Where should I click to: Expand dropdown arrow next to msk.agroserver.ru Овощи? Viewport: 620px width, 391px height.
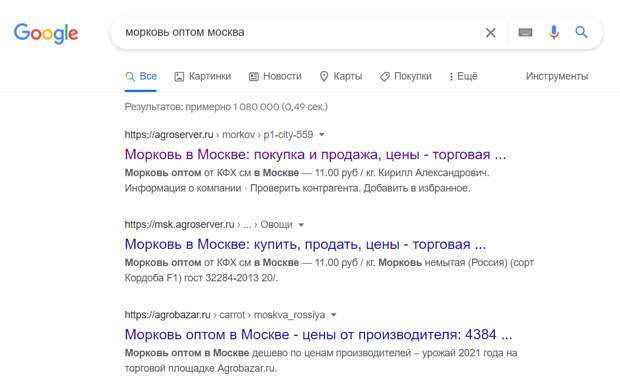[x=301, y=225]
